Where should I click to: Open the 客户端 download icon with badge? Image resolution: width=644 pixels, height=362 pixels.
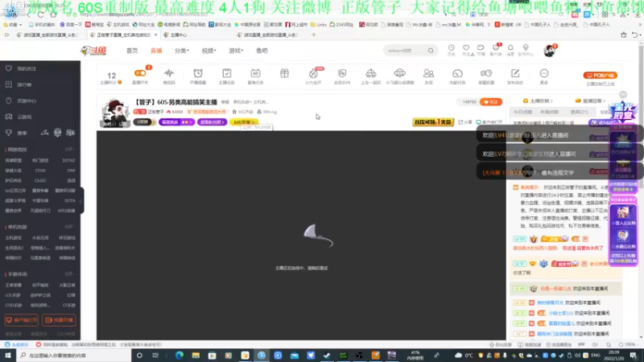point(496,50)
